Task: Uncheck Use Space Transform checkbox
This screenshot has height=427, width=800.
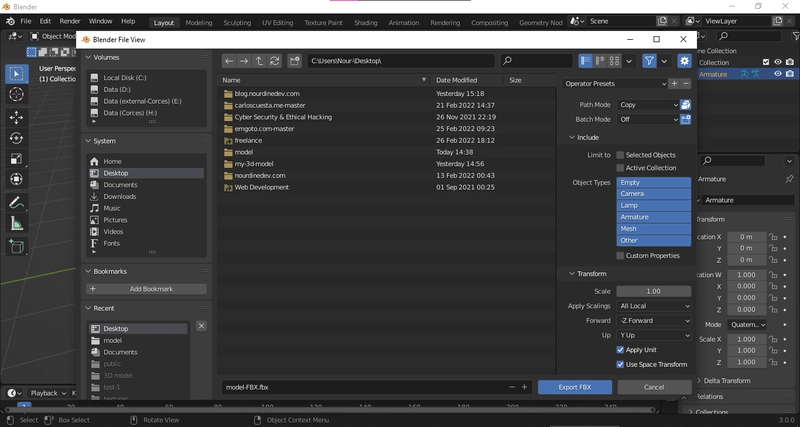Action: tap(620, 365)
